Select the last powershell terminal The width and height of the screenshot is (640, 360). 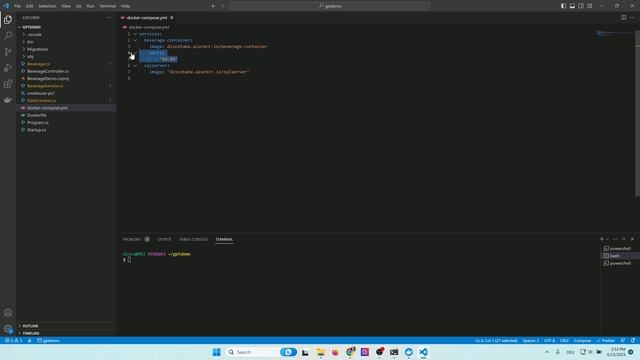620,263
